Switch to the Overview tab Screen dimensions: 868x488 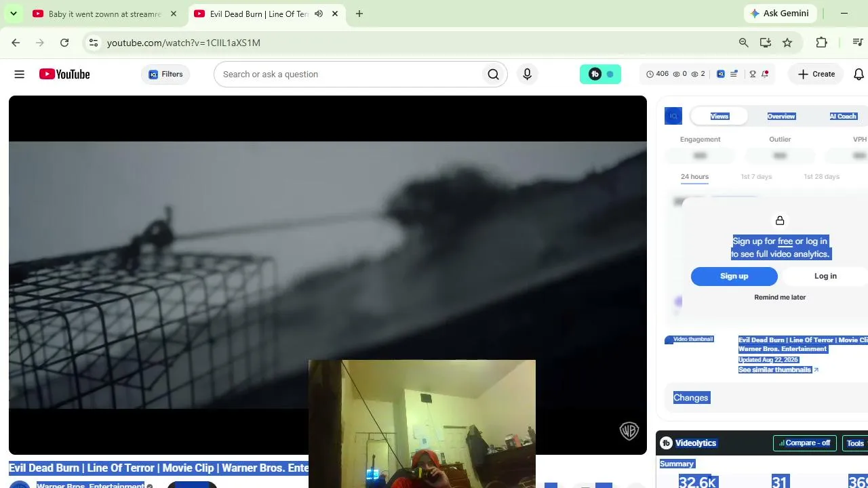(x=781, y=117)
